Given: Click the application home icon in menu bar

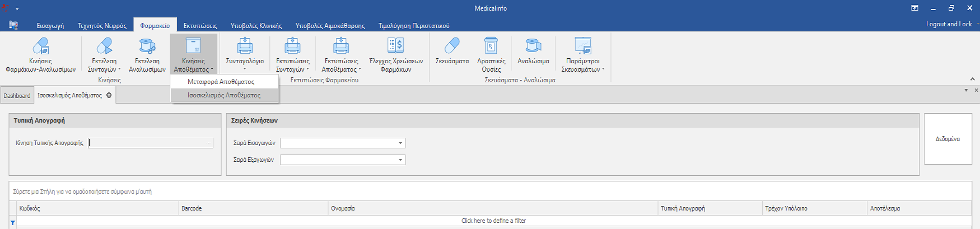Looking at the screenshot, I should 13,25.
